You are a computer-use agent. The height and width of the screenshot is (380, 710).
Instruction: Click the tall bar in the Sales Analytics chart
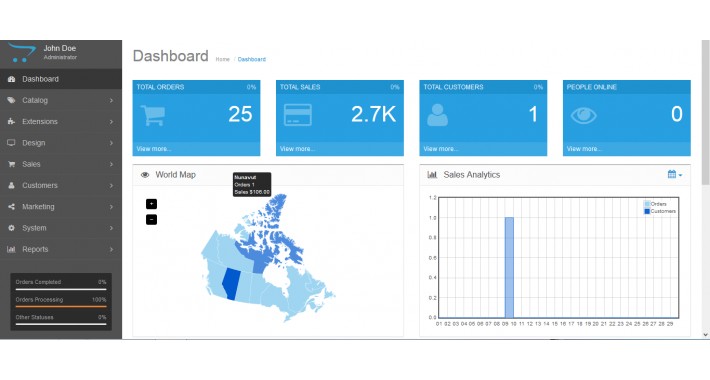pyautogui.click(x=509, y=268)
